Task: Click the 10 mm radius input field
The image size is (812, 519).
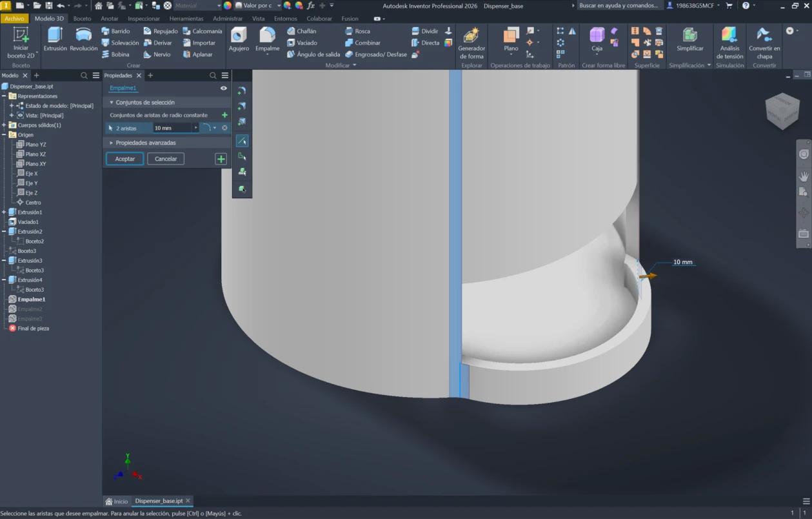Action: [172, 128]
